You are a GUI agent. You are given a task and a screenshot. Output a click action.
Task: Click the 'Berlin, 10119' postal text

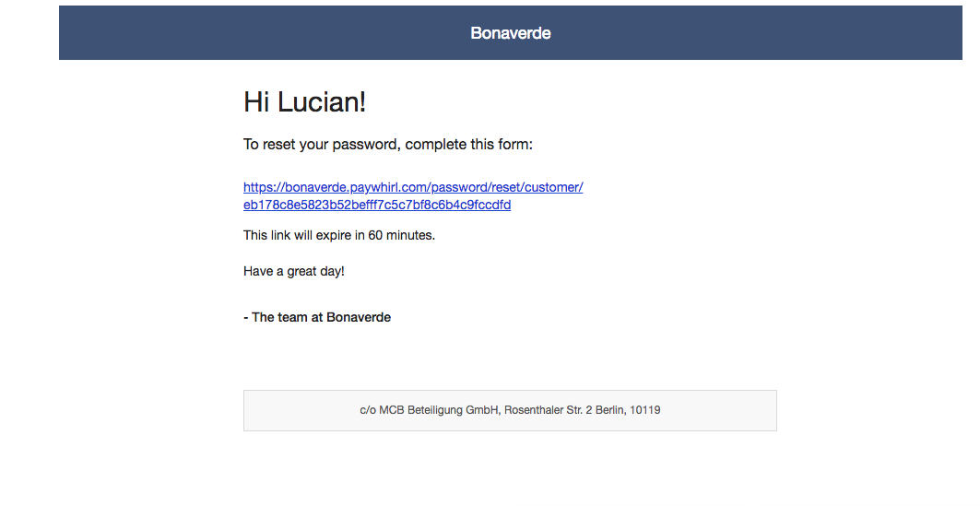[x=628, y=410]
